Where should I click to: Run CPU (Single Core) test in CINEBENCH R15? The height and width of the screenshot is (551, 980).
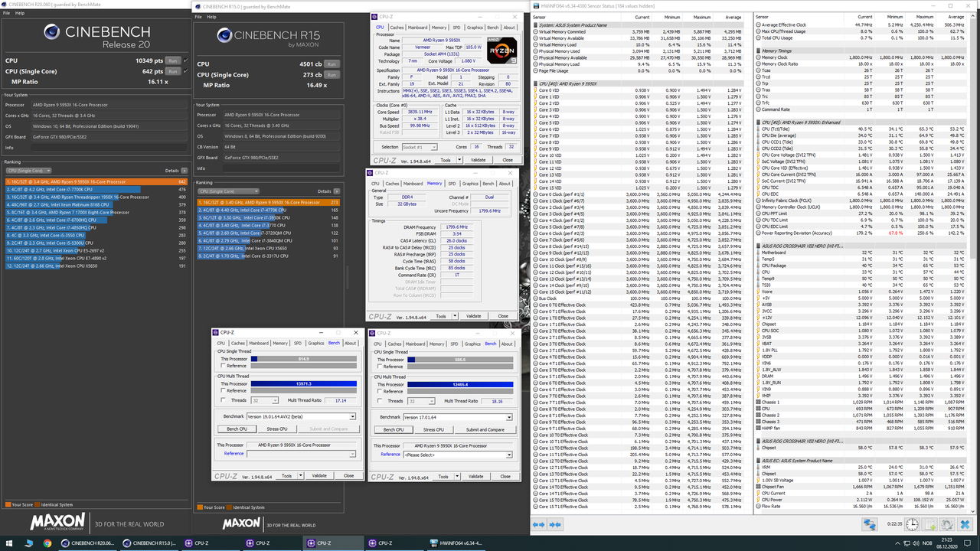(332, 75)
